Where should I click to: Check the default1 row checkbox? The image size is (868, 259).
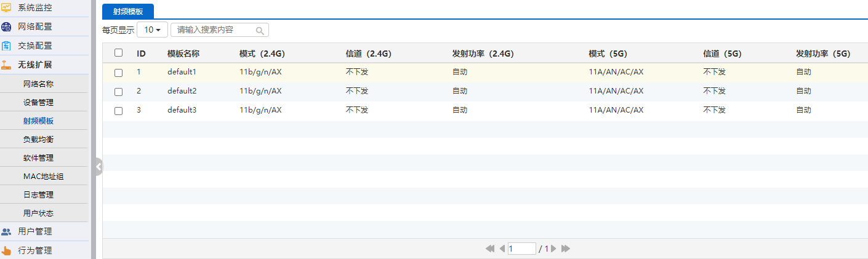pos(119,73)
